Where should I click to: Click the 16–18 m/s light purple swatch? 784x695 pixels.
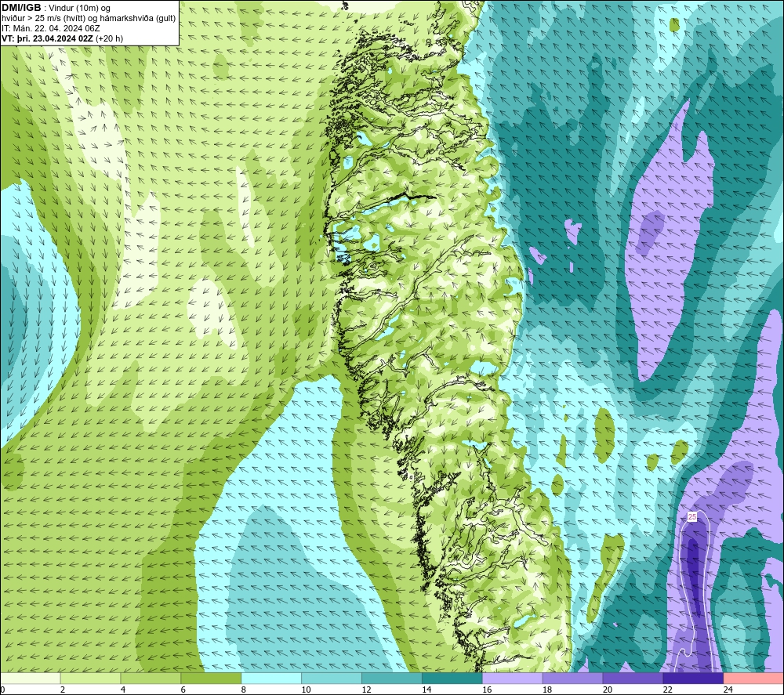click(x=513, y=678)
